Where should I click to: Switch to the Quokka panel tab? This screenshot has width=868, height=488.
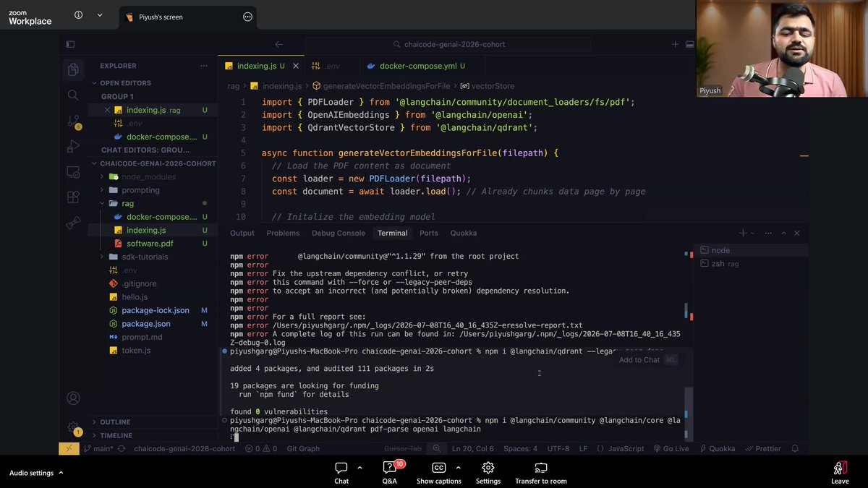[x=464, y=233]
